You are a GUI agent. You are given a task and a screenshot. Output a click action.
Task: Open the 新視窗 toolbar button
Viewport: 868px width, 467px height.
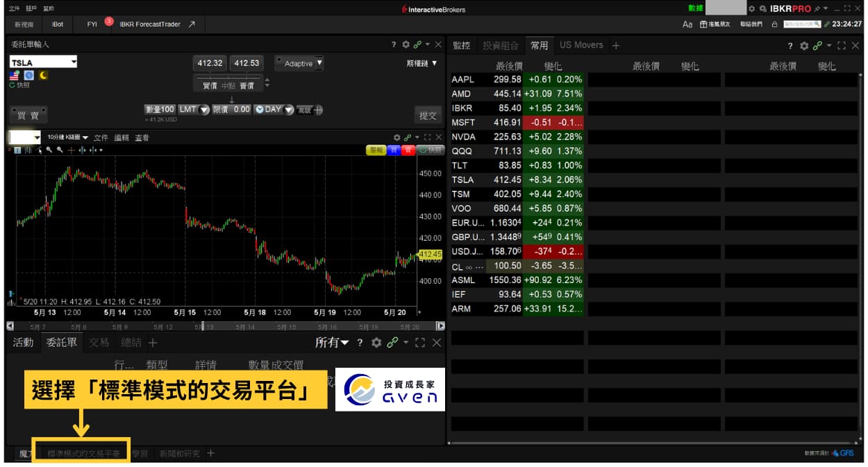pos(24,24)
